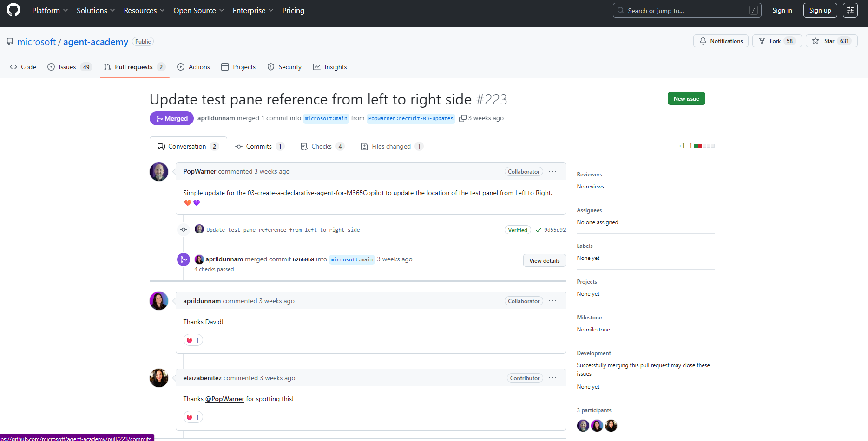Open the Pricing page
Viewport: 868px width, 441px height.
point(293,10)
